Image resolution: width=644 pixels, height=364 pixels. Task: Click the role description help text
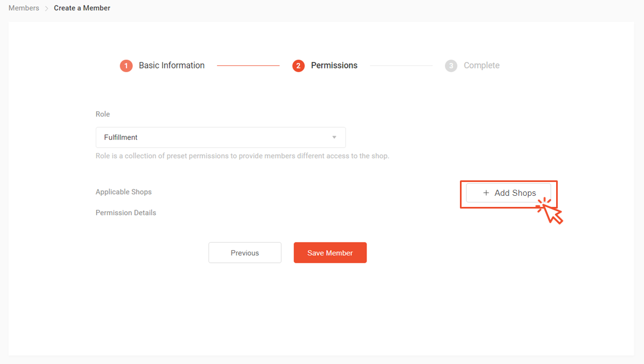242,156
